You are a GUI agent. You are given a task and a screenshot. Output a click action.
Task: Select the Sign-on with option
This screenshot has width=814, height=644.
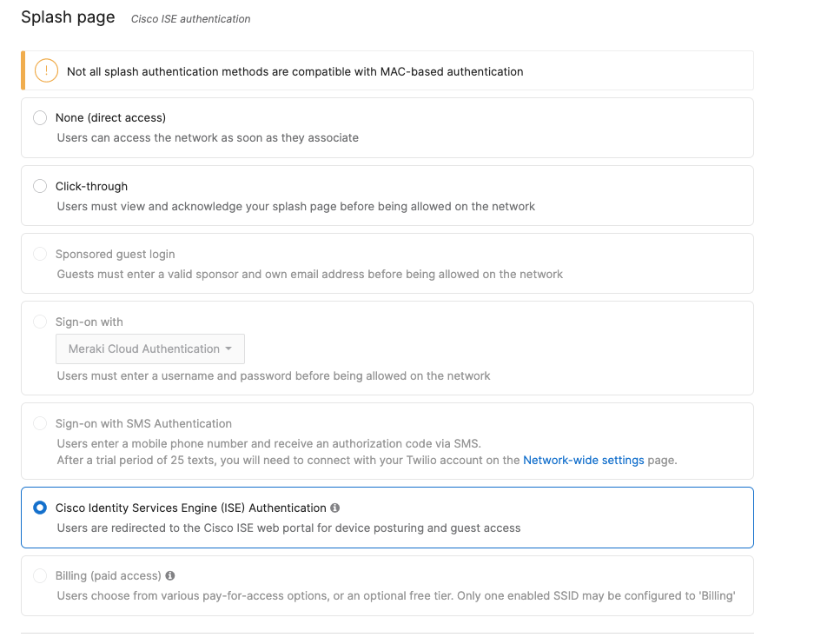tap(39, 322)
